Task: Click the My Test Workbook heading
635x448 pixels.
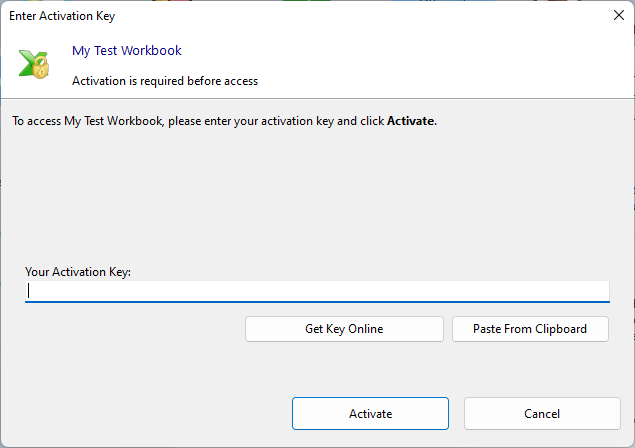Action: pyautogui.click(x=127, y=50)
